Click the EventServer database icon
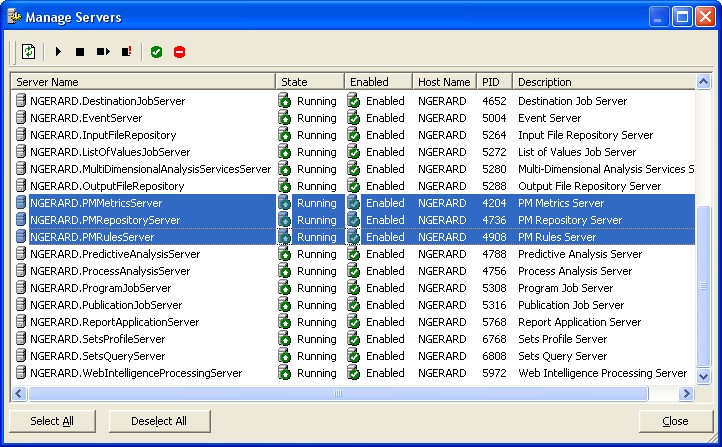The width and height of the screenshot is (722, 447). pos(20,118)
